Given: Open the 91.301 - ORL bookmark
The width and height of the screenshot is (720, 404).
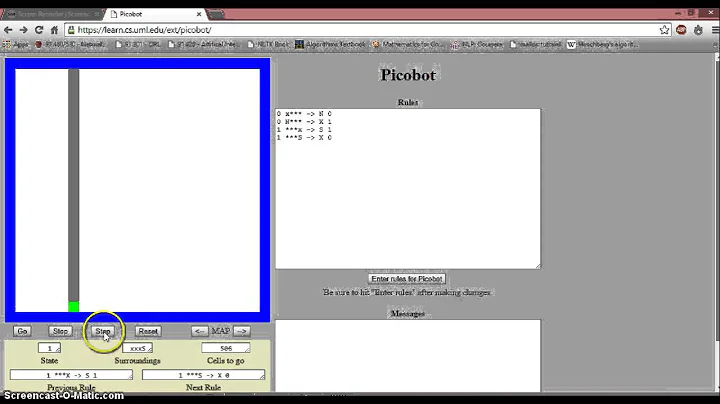Looking at the screenshot, I should point(138,45).
